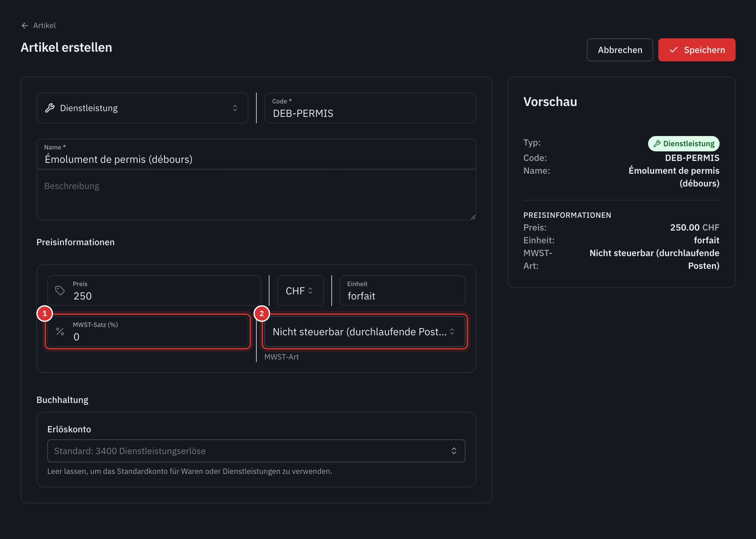The height and width of the screenshot is (539, 756).
Task: Click the MWST-Satz (%) input field
Action: [148, 331]
